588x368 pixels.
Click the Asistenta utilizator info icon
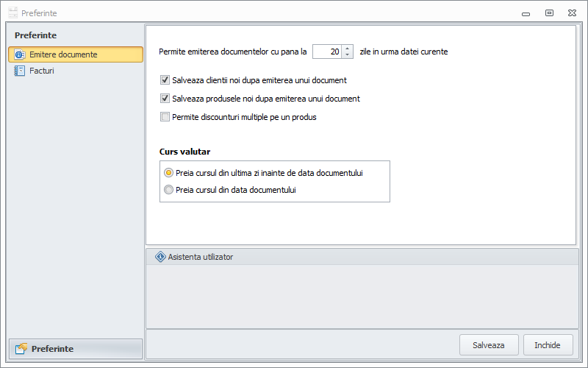[x=160, y=257]
